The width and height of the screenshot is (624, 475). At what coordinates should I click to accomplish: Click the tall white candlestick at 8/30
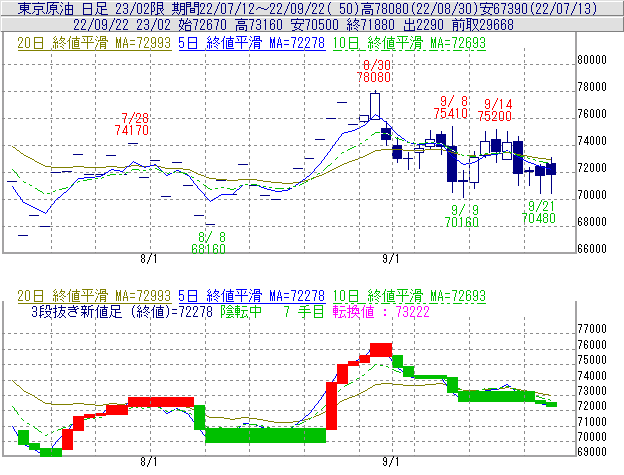tap(374, 106)
